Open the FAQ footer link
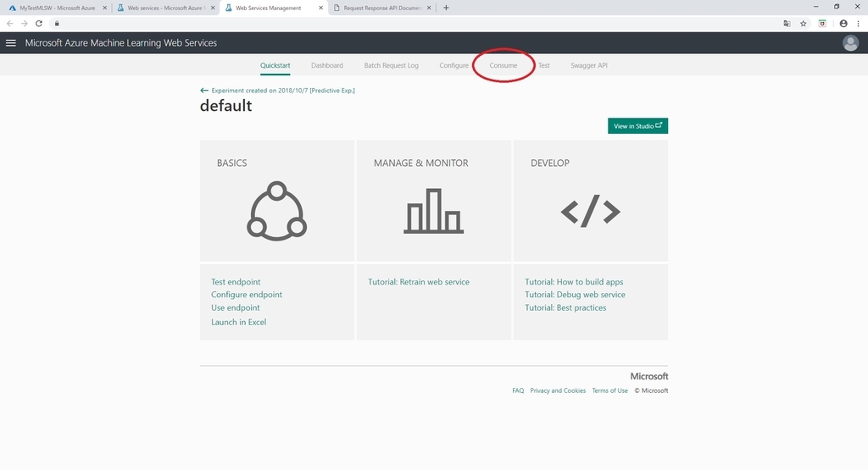Screen dimensions: 868x470 (518, 390)
